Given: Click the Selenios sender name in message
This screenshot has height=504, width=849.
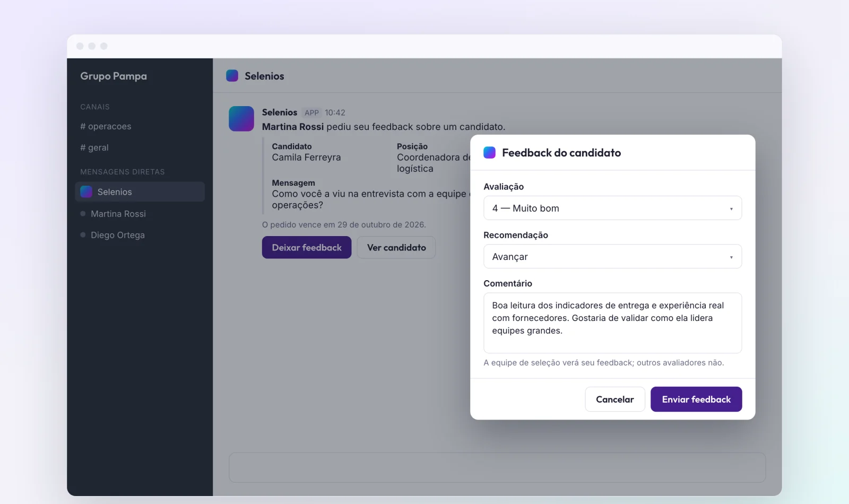Looking at the screenshot, I should coord(280,112).
